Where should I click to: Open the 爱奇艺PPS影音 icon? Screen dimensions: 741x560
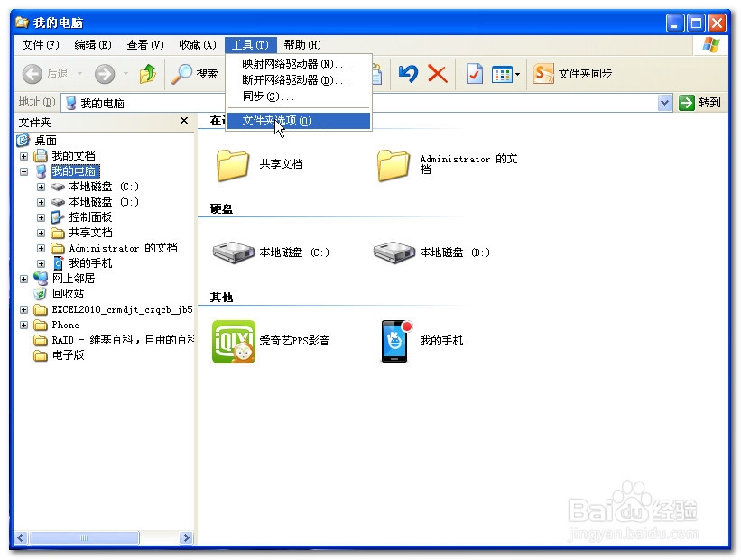(x=234, y=342)
